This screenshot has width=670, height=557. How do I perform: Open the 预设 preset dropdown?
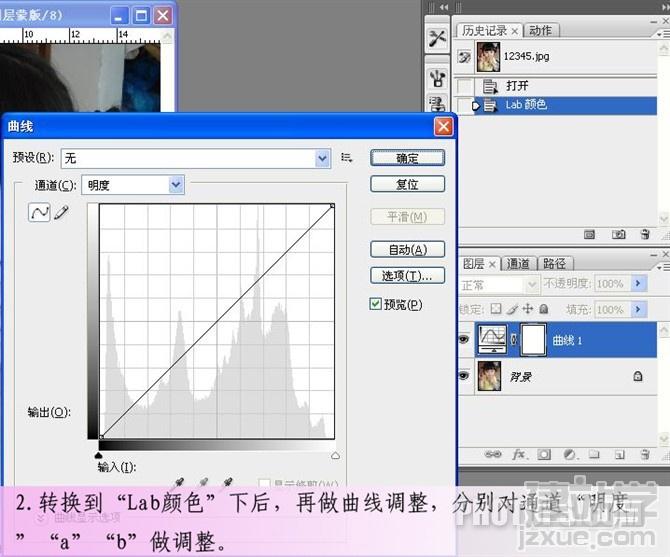click(x=322, y=158)
